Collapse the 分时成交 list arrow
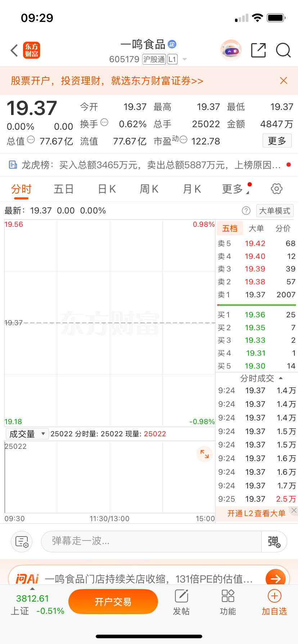Image resolution: width=298 pixels, height=644 pixels. coord(281,378)
